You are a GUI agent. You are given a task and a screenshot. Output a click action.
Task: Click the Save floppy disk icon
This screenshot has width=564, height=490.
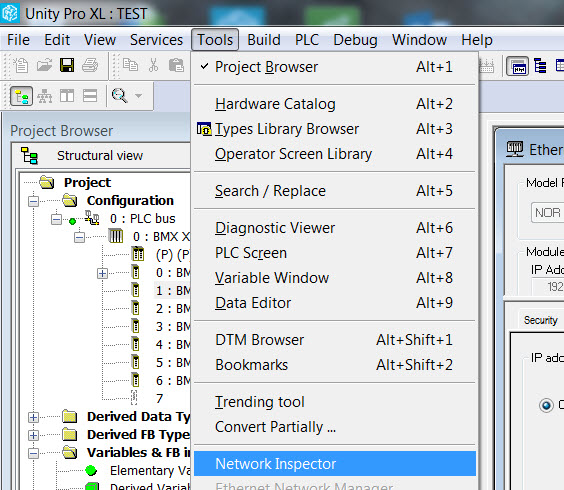coord(67,65)
